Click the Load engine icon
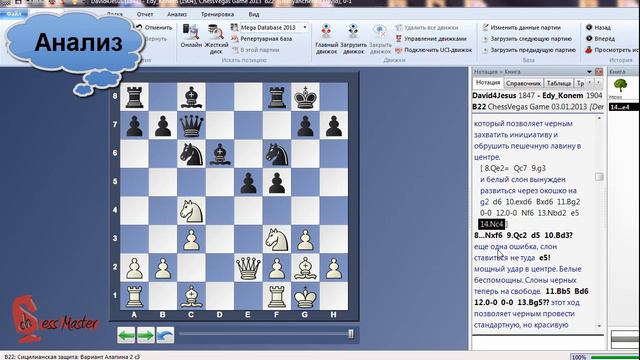The image size is (640, 360). tap(353, 39)
